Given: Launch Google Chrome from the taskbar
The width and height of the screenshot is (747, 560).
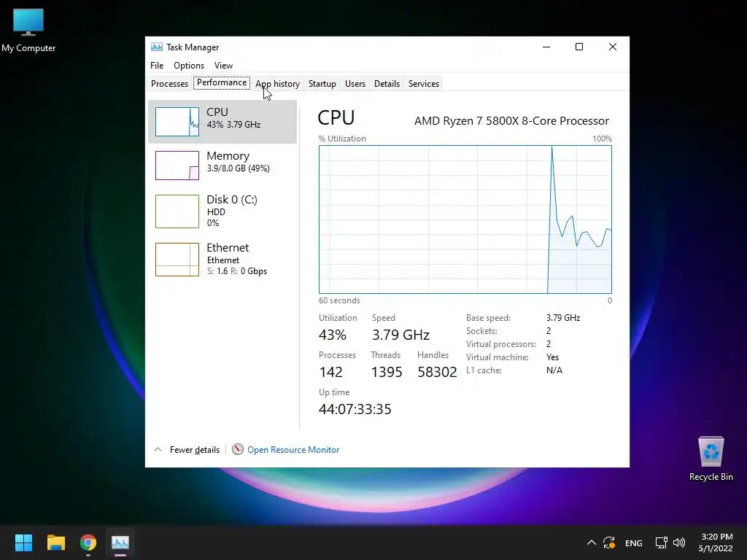Looking at the screenshot, I should click(88, 542).
